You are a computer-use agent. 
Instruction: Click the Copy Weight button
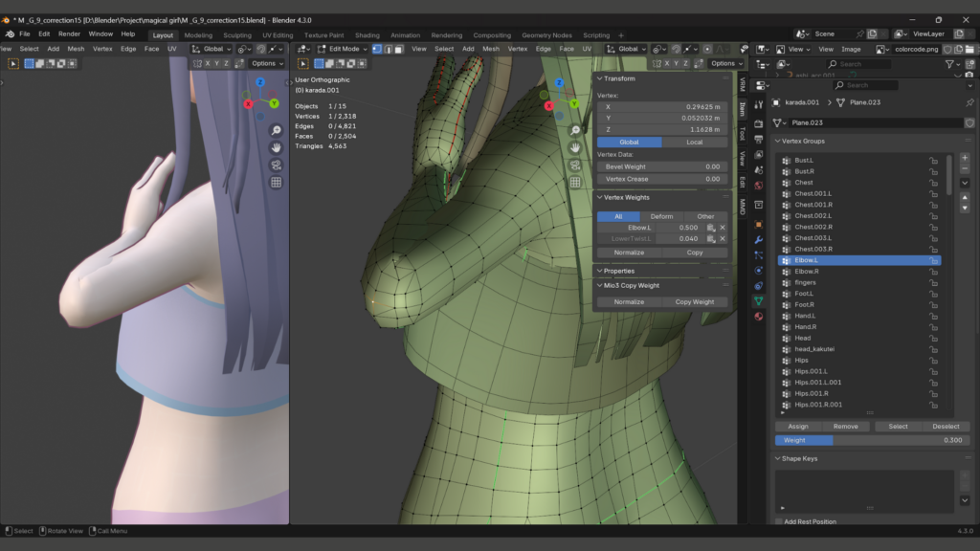pyautogui.click(x=695, y=301)
